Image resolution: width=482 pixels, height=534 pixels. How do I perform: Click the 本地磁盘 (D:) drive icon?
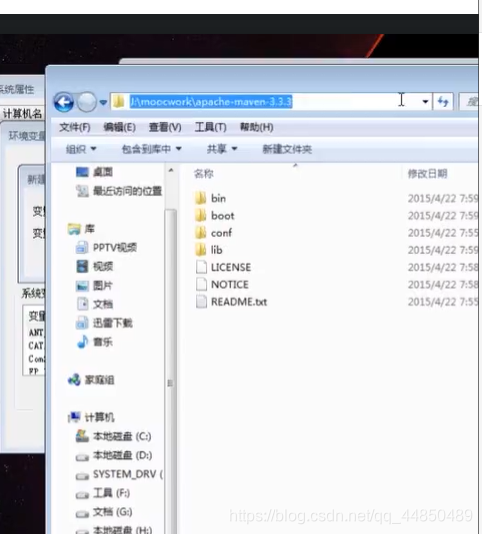82,457
